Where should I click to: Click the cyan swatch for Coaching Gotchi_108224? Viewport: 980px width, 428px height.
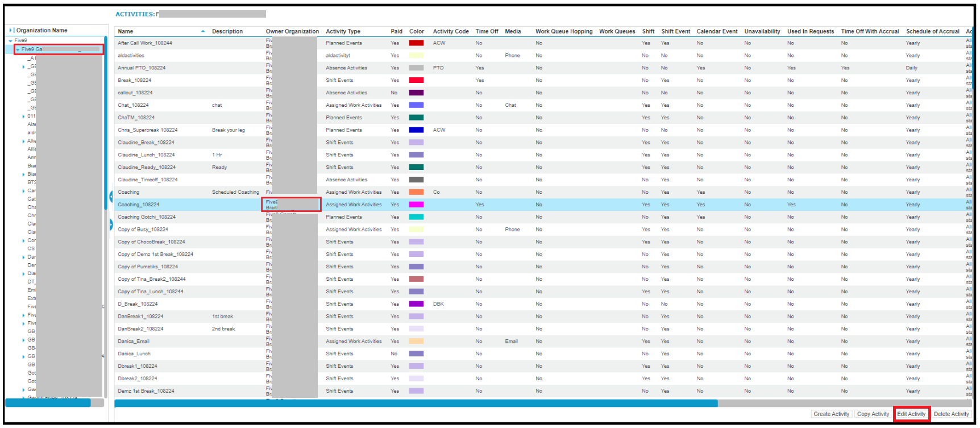pyautogui.click(x=416, y=217)
